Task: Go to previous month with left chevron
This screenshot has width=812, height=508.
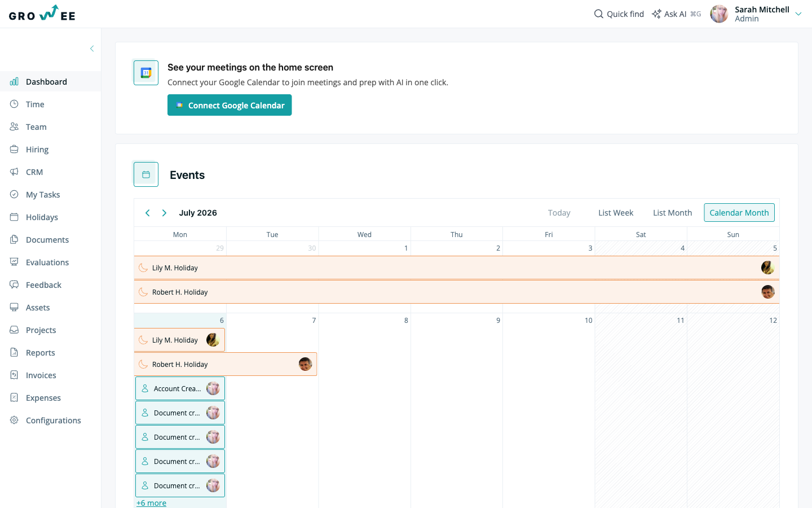Action: click(148, 213)
